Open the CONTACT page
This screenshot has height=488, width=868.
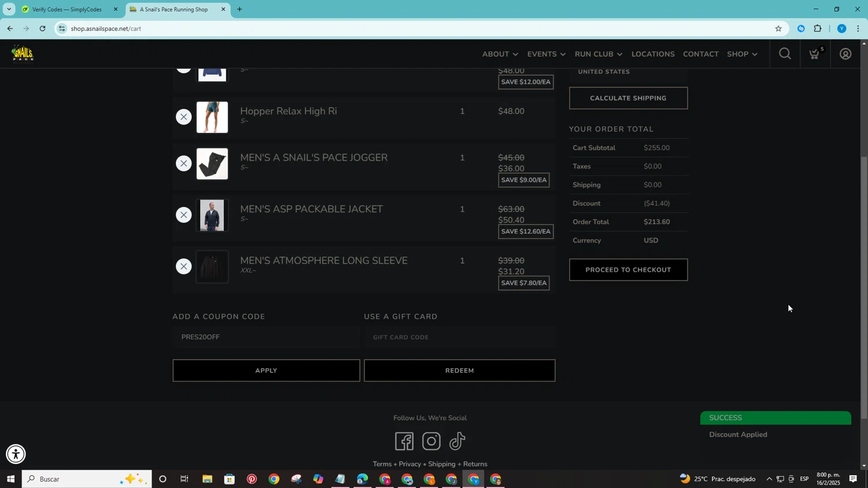(701, 54)
